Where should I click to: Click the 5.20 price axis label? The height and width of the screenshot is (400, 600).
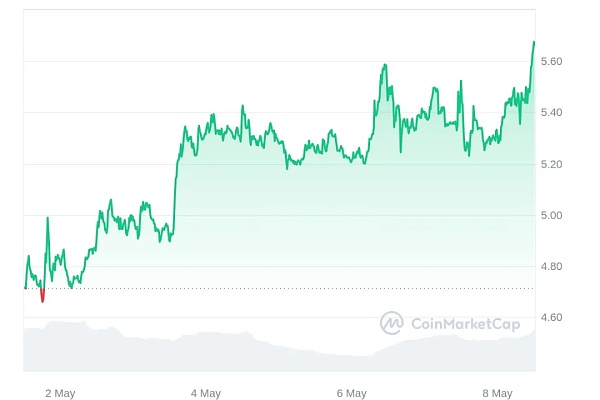coord(552,164)
